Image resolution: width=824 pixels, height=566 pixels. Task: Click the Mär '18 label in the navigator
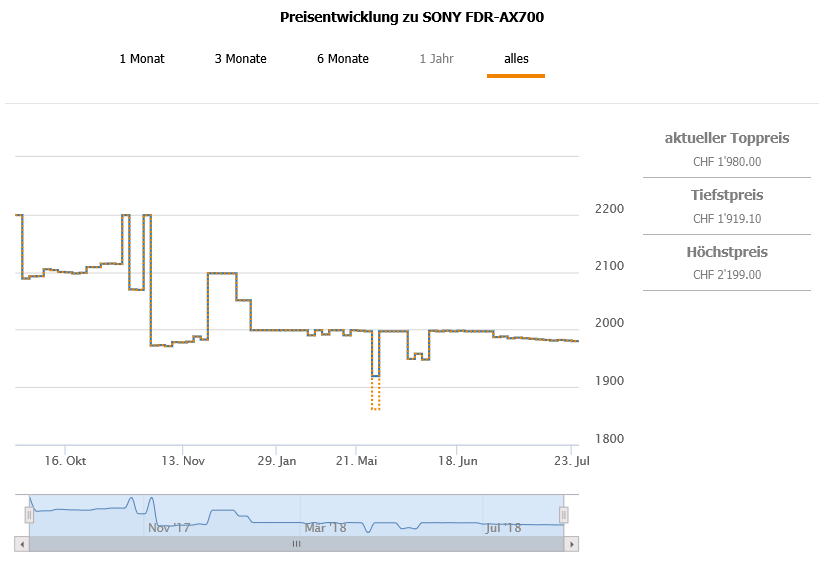325,528
